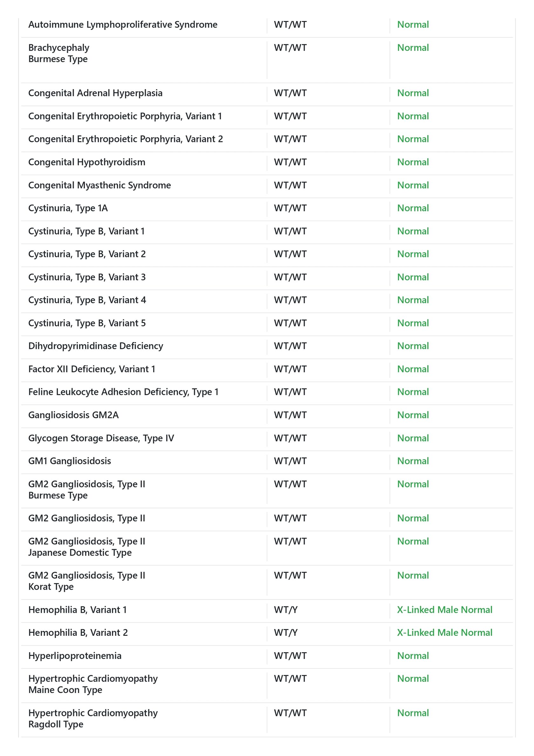
Task: Click the Autoimmune Lymphoproliferative Syndrome row name
Action: (x=123, y=25)
